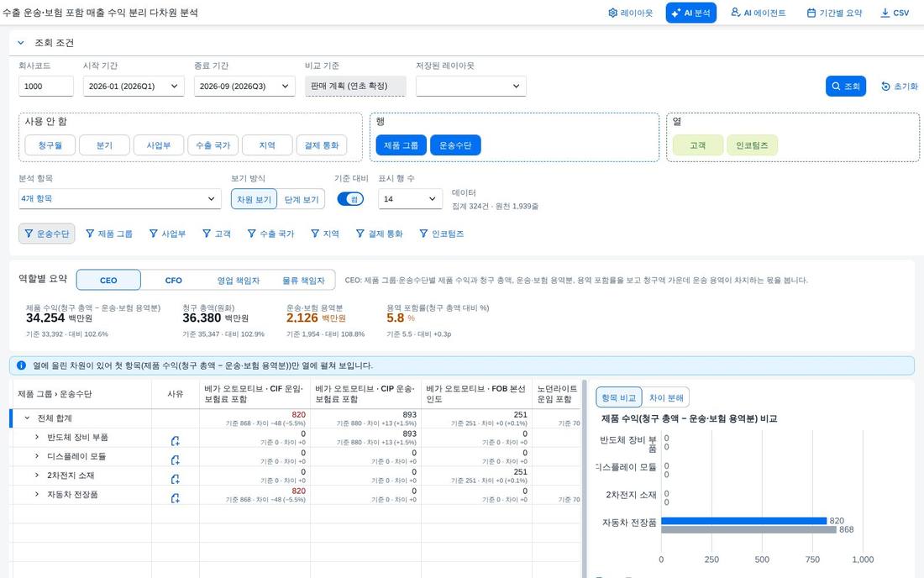Open the 분석 항목 dropdown
Screen dimensions: 924x578
click(119, 198)
